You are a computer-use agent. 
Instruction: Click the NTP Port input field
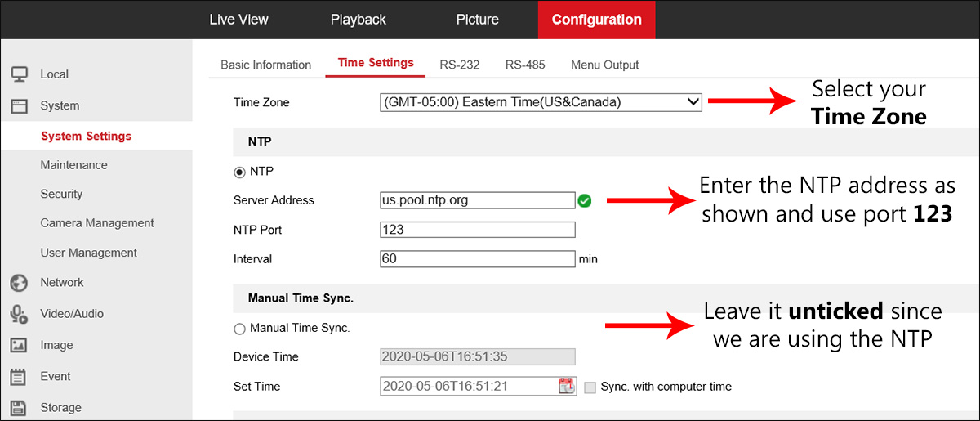pyautogui.click(x=477, y=230)
